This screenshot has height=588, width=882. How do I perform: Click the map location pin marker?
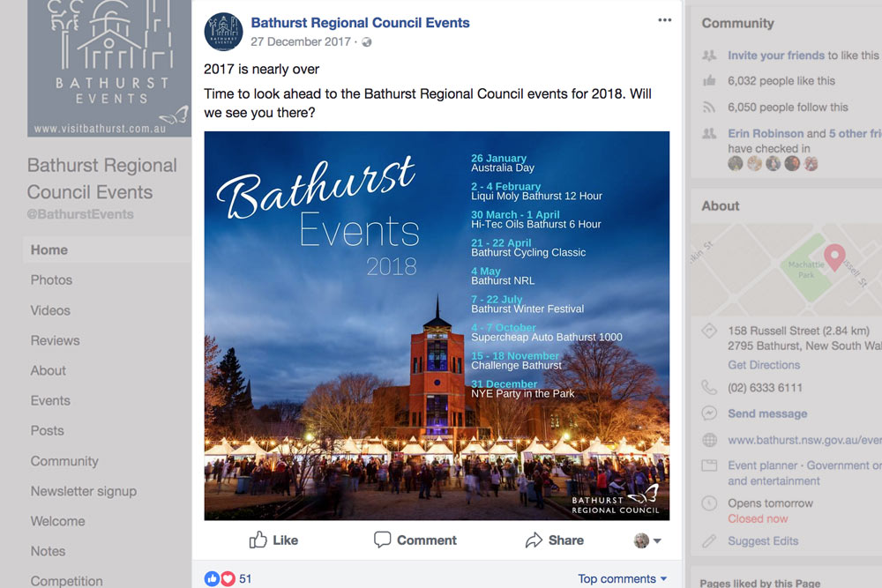pyautogui.click(x=834, y=257)
